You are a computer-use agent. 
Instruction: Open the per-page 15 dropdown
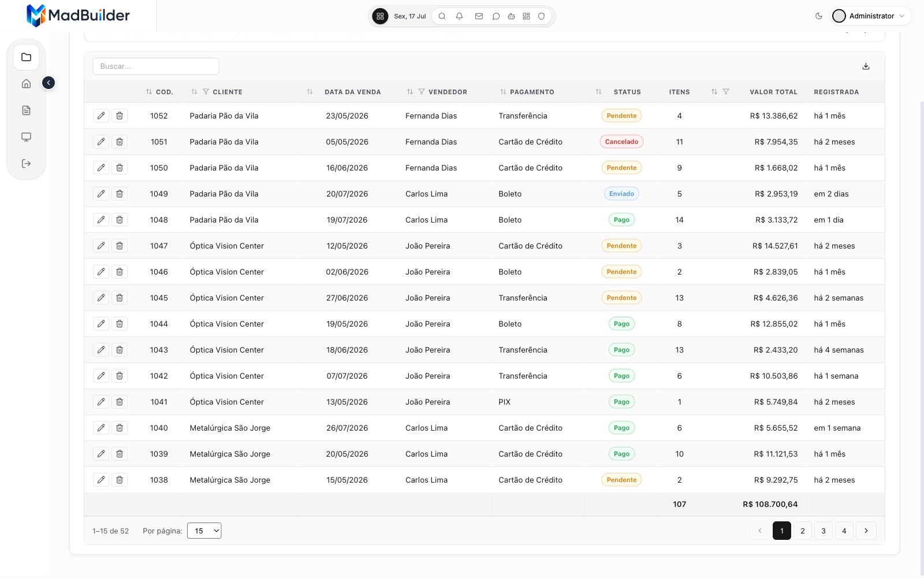(204, 531)
